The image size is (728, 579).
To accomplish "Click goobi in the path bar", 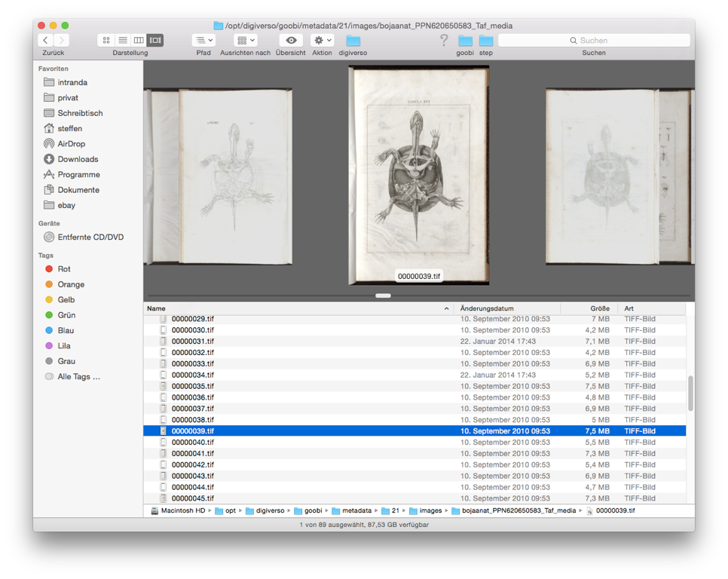I will click(308, 510).
